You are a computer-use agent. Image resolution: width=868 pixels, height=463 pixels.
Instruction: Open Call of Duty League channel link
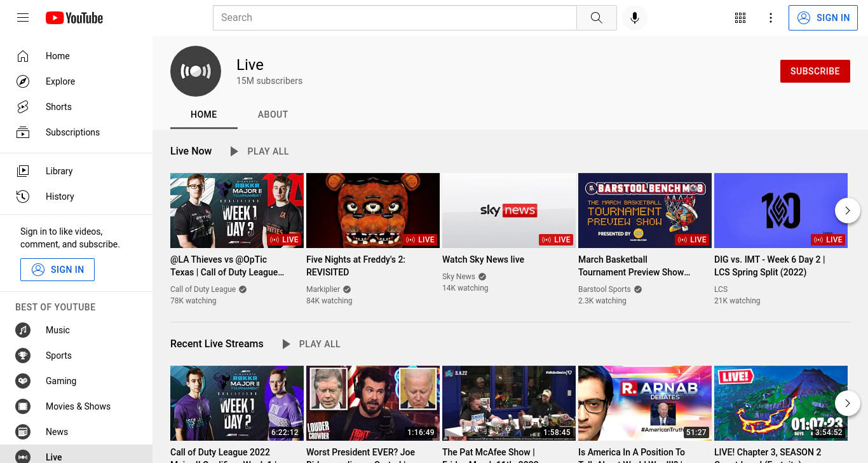click(203, 289)
